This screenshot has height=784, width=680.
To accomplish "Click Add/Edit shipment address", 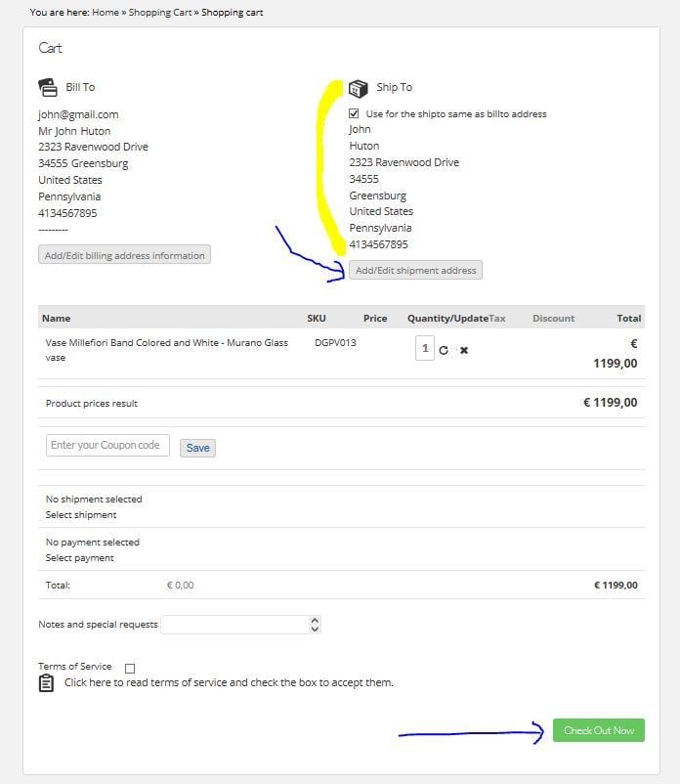I will (415, 270).
